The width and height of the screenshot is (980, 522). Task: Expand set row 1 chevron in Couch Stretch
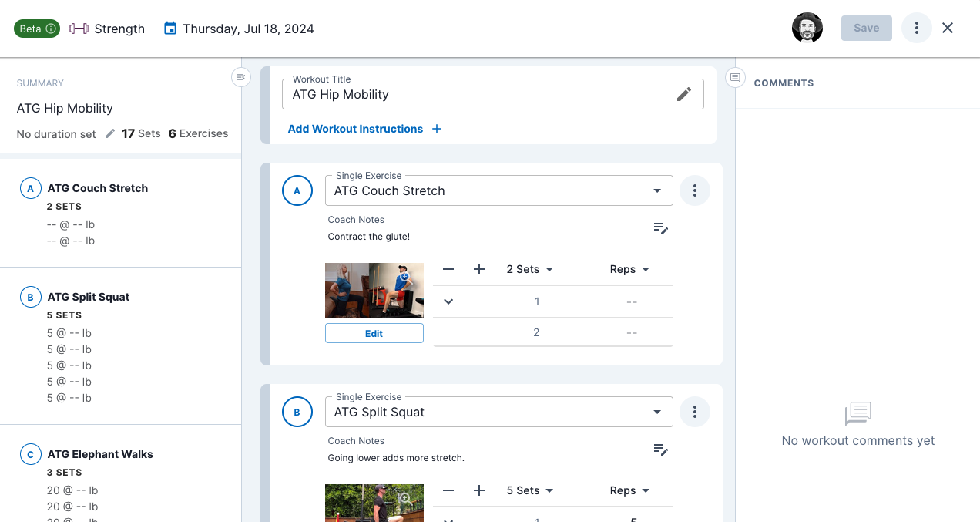[x=448, y=301]
